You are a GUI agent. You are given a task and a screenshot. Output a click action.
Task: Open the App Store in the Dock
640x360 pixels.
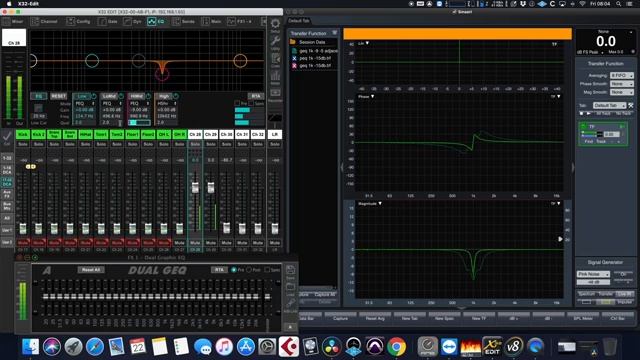(246, 347)
